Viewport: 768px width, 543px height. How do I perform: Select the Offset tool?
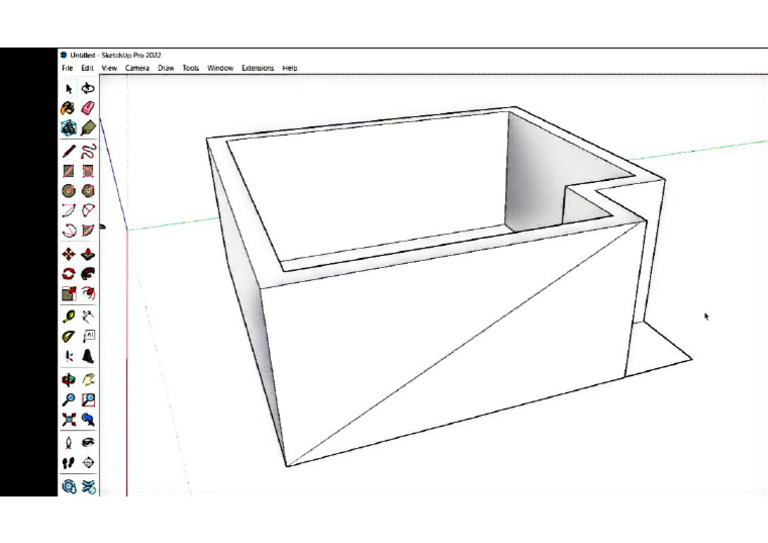[x=88, y=293]
